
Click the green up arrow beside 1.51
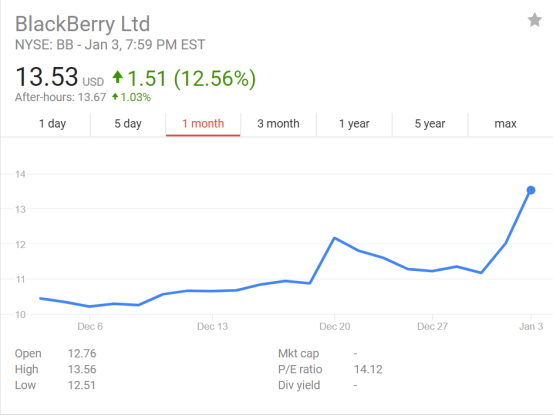[118, 77]
